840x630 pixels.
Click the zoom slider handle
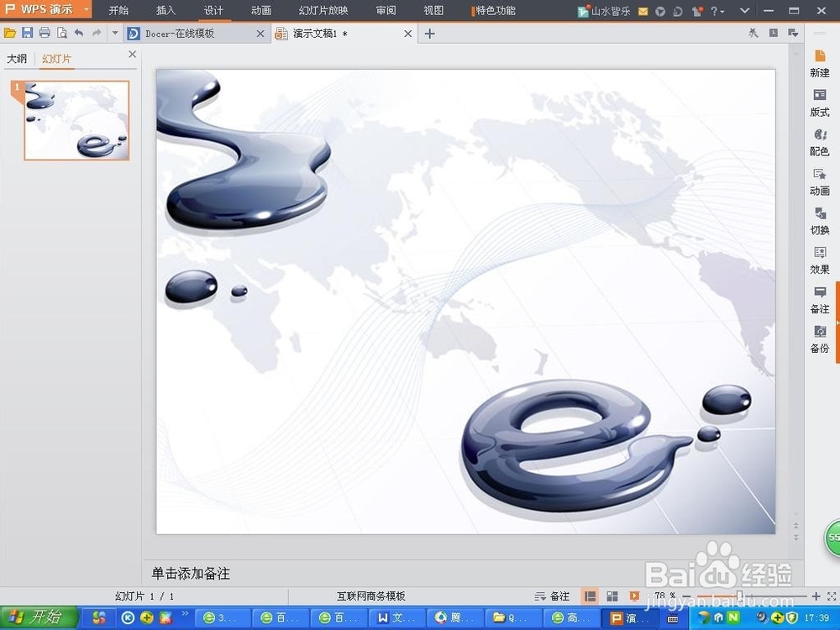[x=739, y=596]
